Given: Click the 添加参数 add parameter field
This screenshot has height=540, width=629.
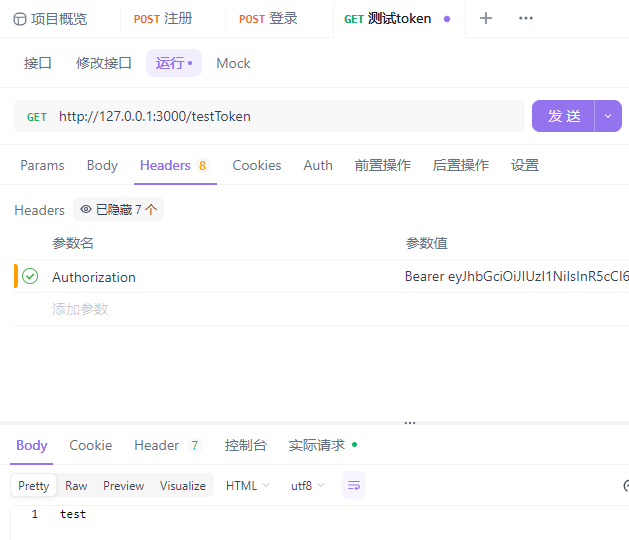Looking at the screenshot, I should (x=80, y=309).
